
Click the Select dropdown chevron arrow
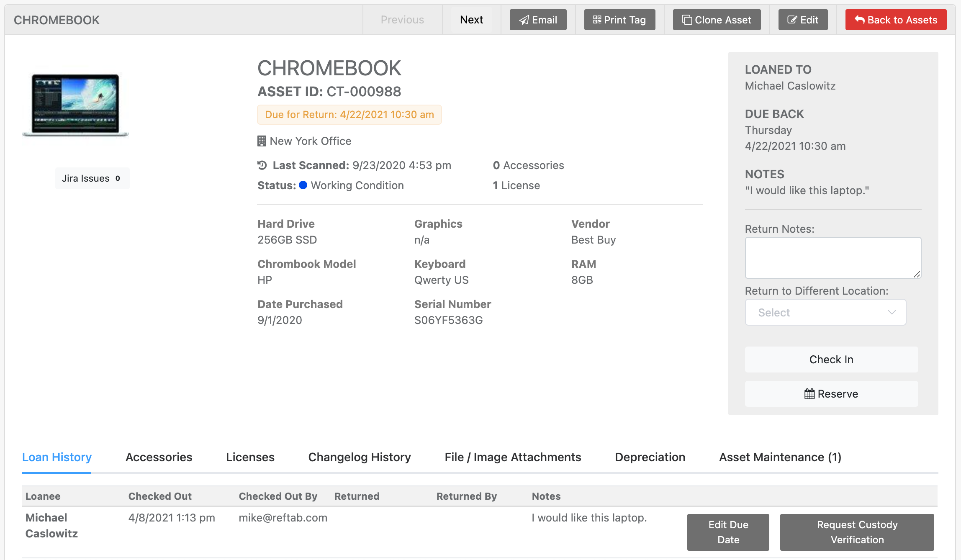(x=892, y=312)
